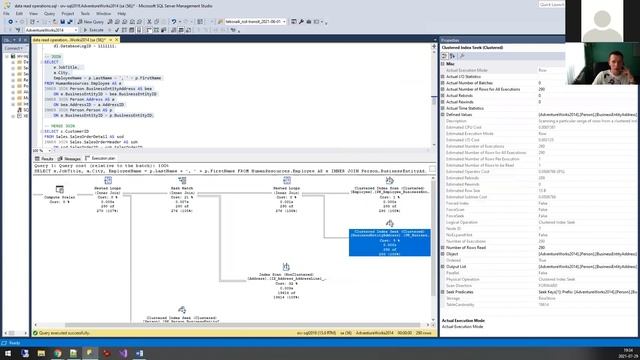Image resolution: width=640 pixels, height=360 pixels.
Task: Open the Window menu
Action: (103, 13)
